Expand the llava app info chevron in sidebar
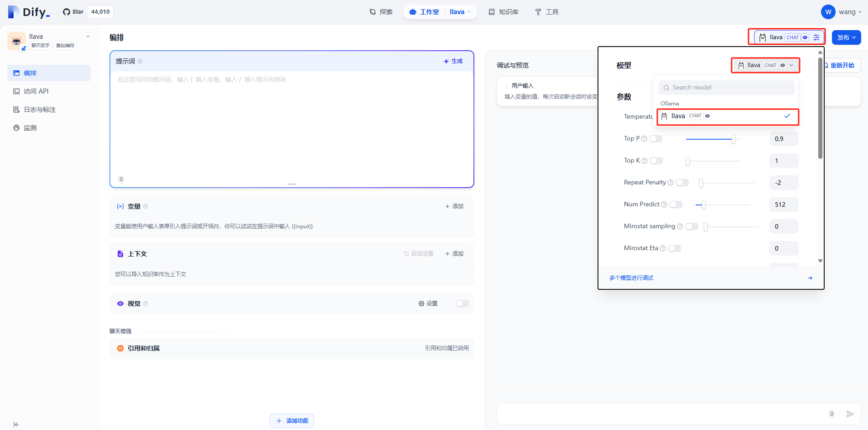 88,37
